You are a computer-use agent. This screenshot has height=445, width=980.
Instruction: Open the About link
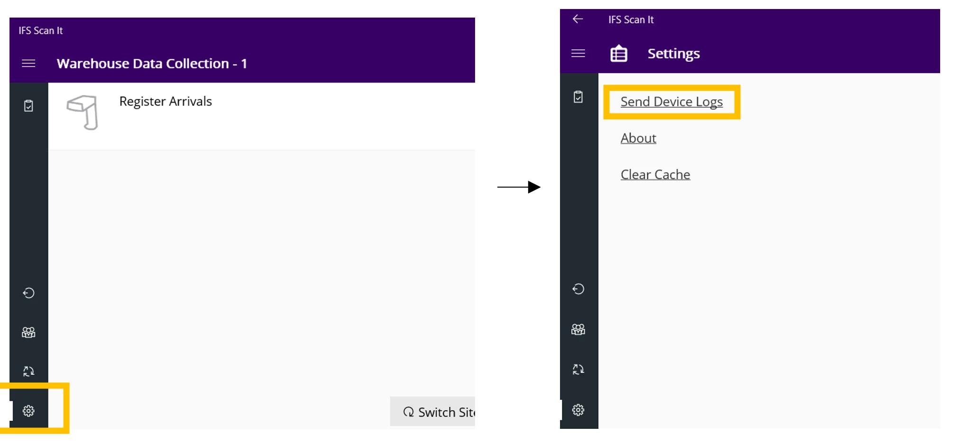tap(638, 138)
